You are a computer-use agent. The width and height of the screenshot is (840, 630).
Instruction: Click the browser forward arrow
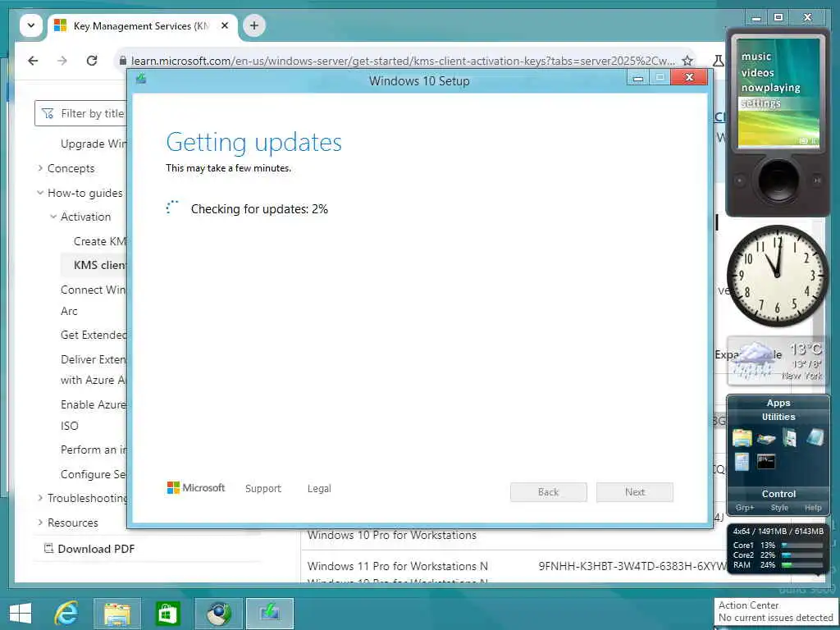(x=62, y=61)
